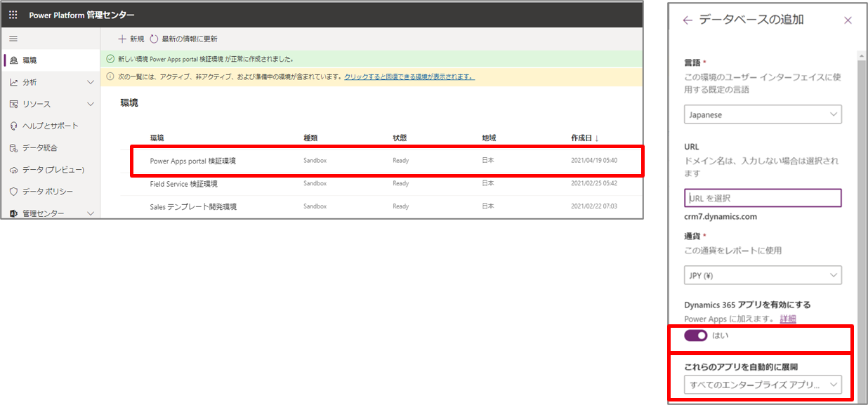Click the green success check icon
The height and width of the screenshot is (405, 868).
click(x=110, y=59)
